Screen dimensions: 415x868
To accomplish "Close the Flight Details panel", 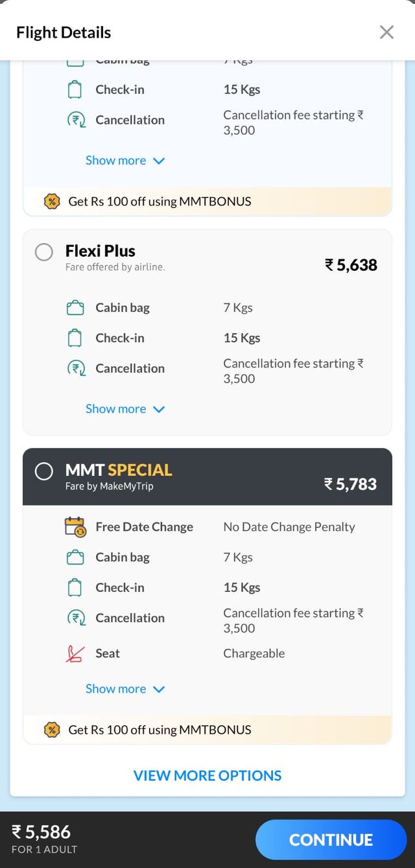I will pyautogui.click(x=386, y=32).
